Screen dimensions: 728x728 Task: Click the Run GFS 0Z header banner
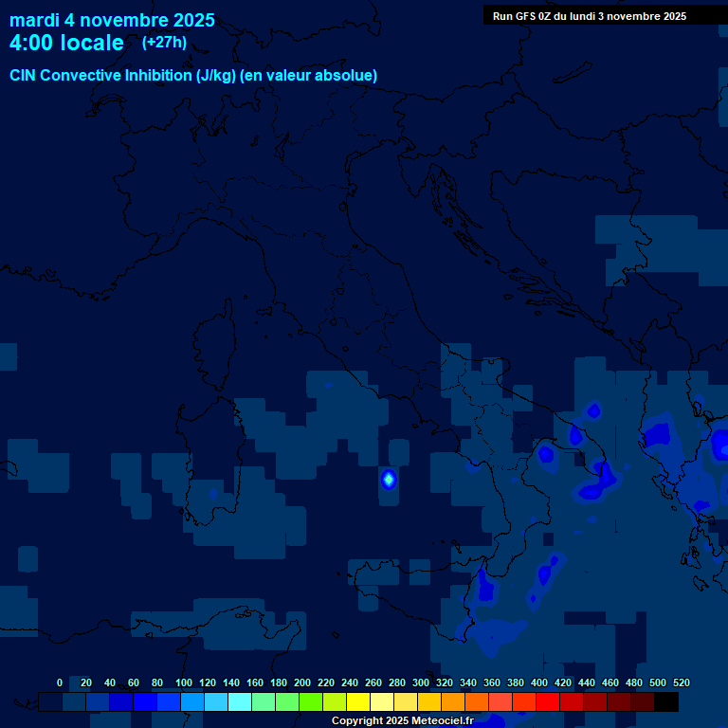pyautogui.click(x=590, y=16)
